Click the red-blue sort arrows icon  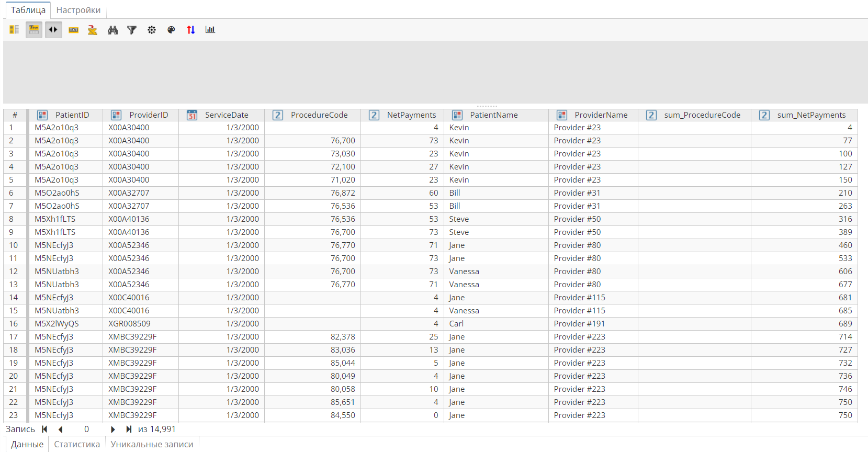pyautogui.click(x=191, y=30)
